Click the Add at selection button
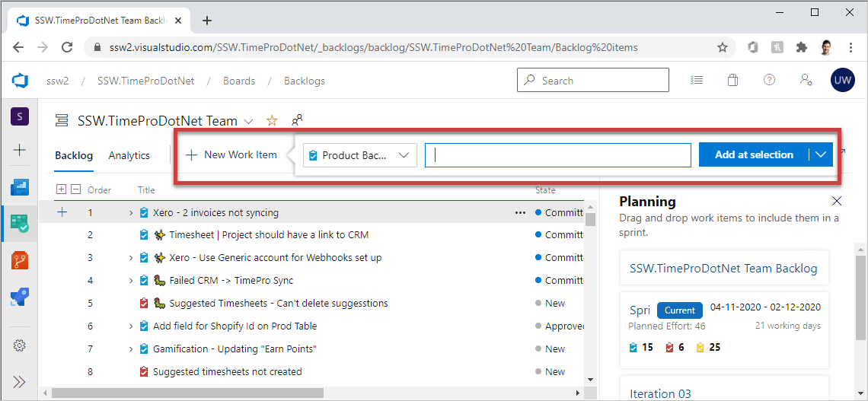This screenshot has height=401, width=868. [x=753, y=154]
